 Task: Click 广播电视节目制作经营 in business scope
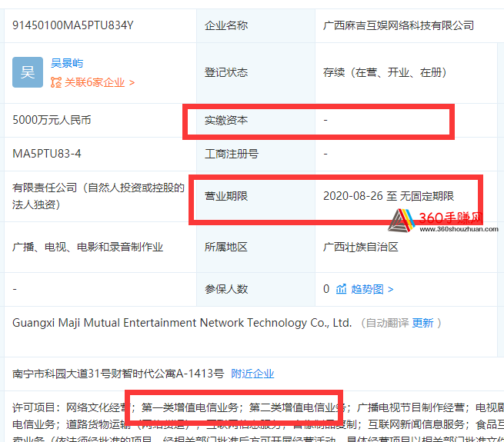click(410, 408)
